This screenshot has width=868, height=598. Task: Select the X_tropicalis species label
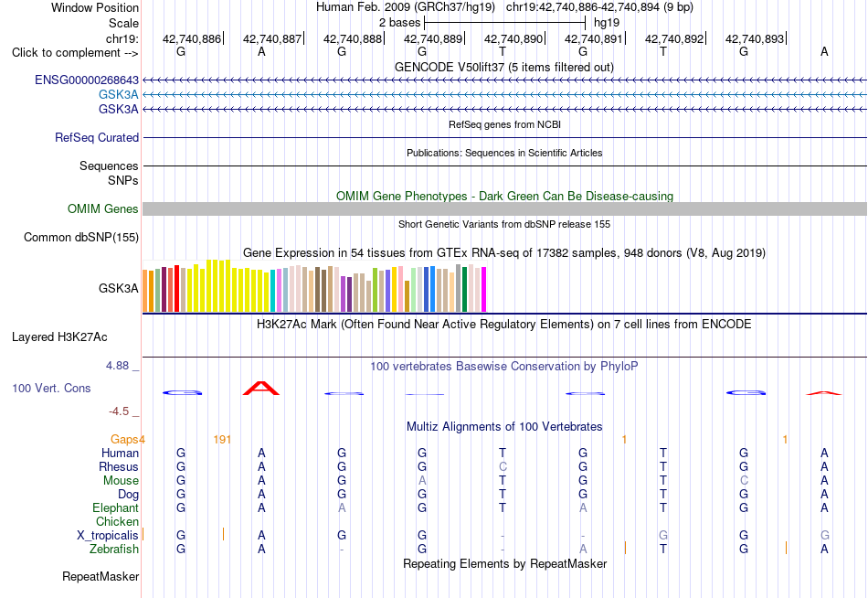click(108, 536)
